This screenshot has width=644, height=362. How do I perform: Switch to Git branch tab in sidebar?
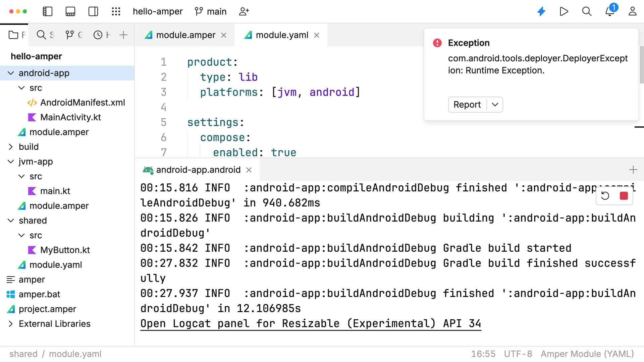[x=74, y=35]
